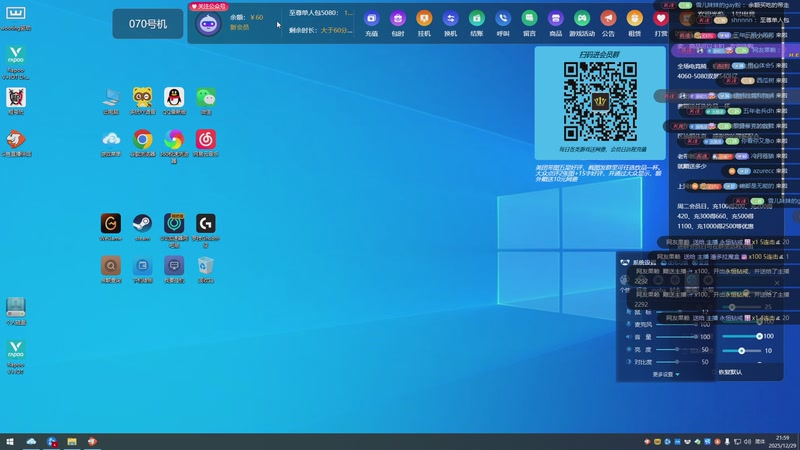Click the tray speaker volume icon
This screenshot has height=450, width=800.
click(x=747, y=442)
